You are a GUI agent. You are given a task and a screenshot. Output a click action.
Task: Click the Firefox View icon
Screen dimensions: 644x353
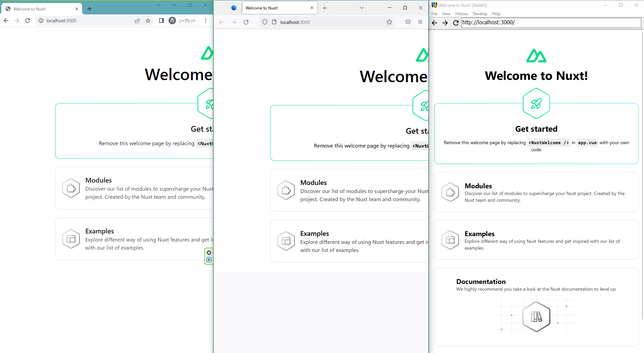234,8
